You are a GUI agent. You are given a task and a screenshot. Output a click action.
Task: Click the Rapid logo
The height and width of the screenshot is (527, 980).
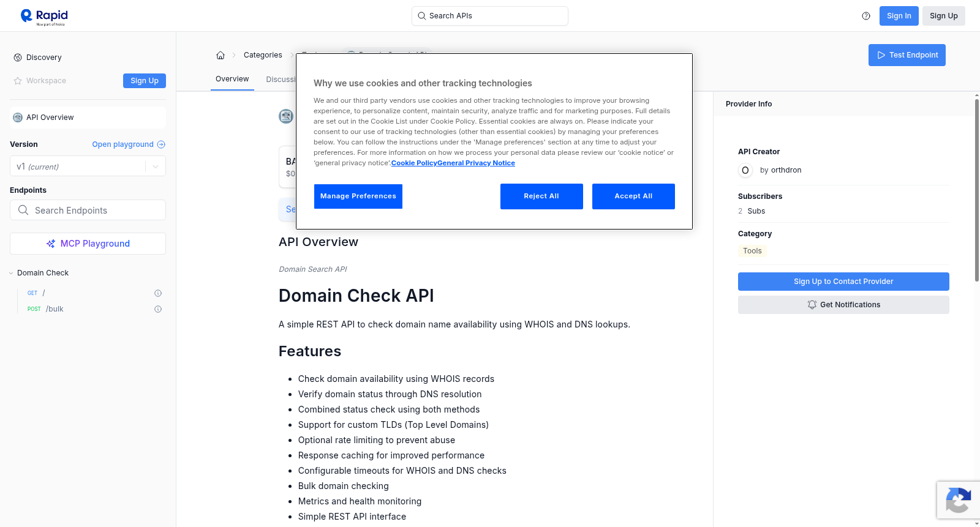44,17
